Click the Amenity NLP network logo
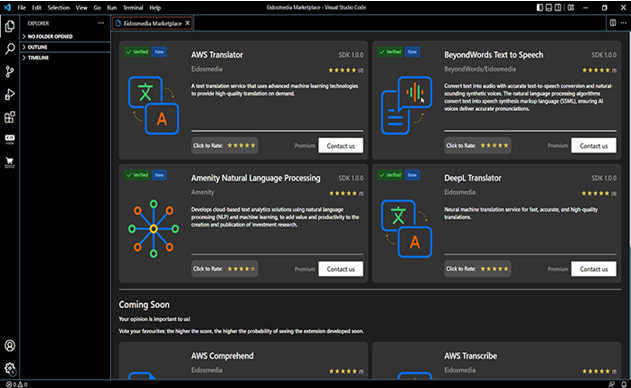This screenshot has height=388, width=631. click(153, 229)
